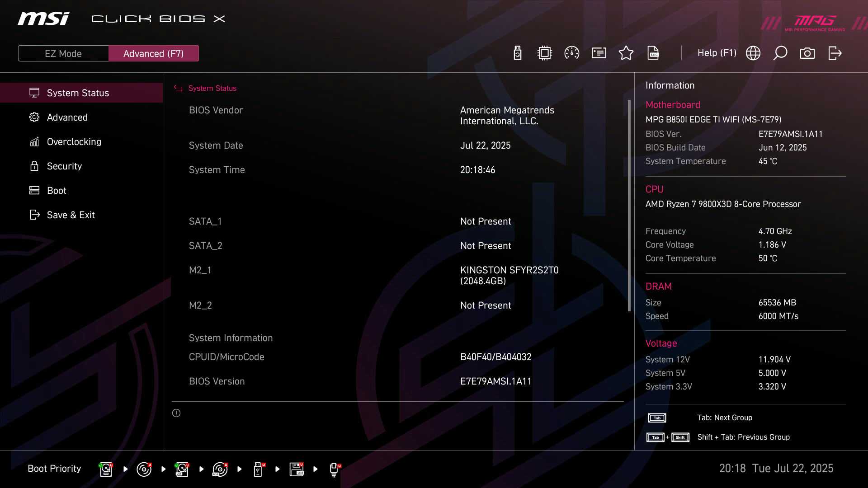The width and height of the screenshot is (868, 488).
Task: Click the exit arrow icon at top right
Action: click(835, 53)
